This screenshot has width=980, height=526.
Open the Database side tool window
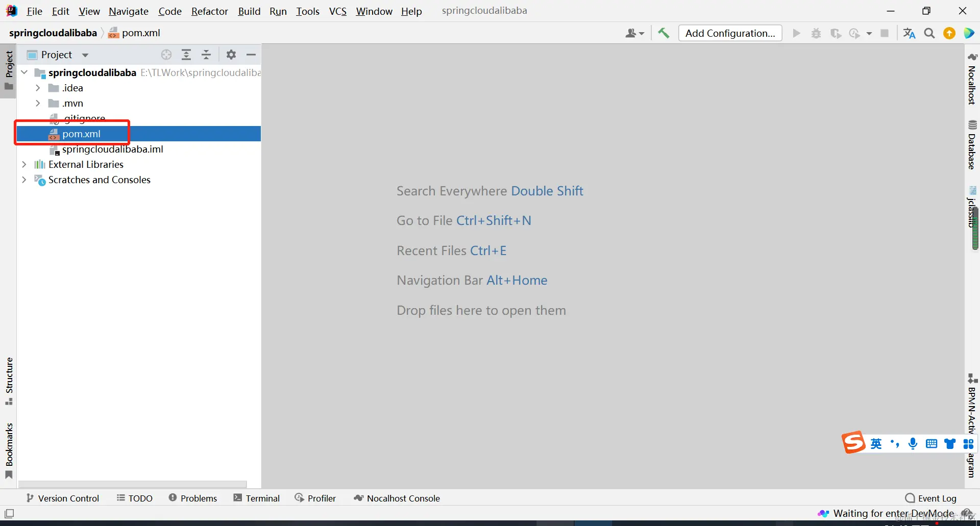(x=972, y=145)
